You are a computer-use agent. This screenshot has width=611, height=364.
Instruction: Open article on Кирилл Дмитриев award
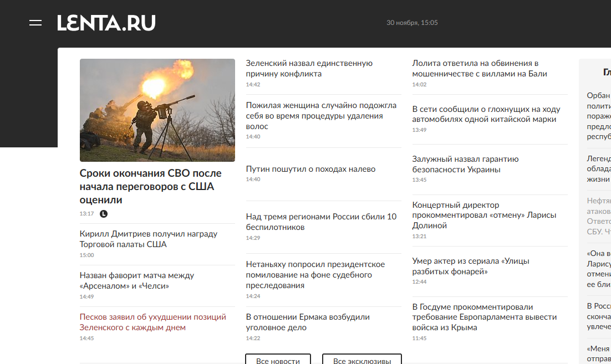coord(148,239)
